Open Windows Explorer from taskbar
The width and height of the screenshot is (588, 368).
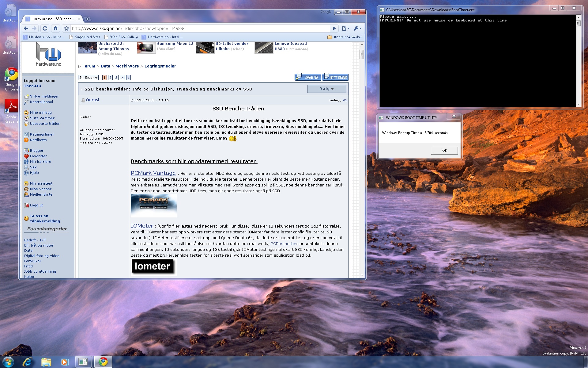coord(46,362)
